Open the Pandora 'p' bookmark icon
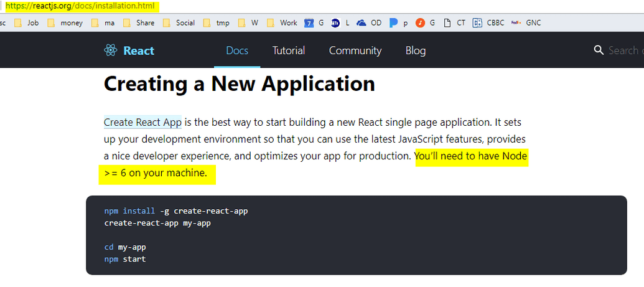This screenshot has height=287, width=644. tap(393, 23)
